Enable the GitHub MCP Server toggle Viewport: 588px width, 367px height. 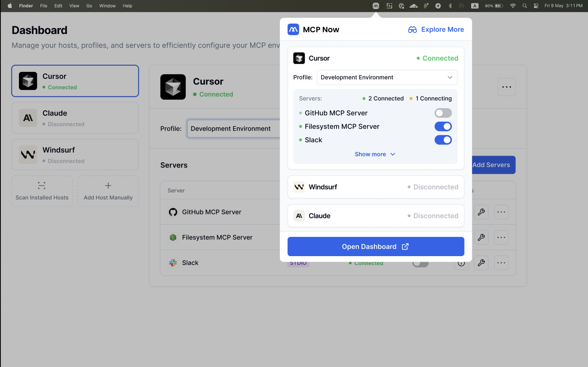point(443,113)
